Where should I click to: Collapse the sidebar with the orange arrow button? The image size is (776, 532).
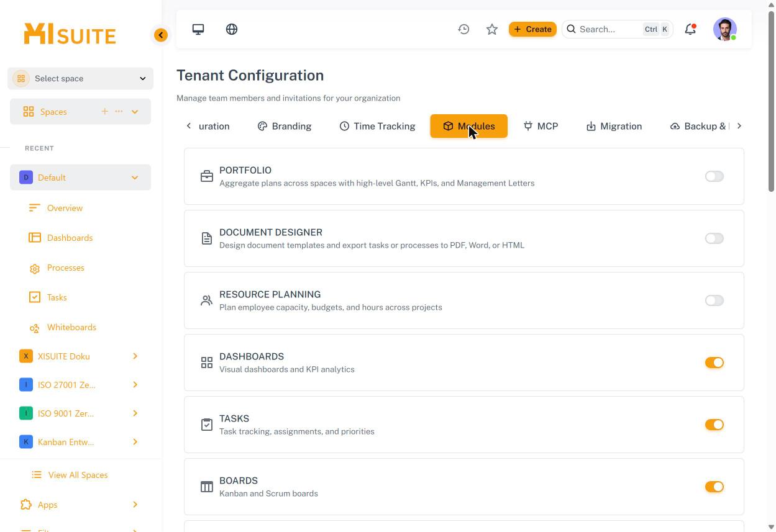tap(161, 35)
